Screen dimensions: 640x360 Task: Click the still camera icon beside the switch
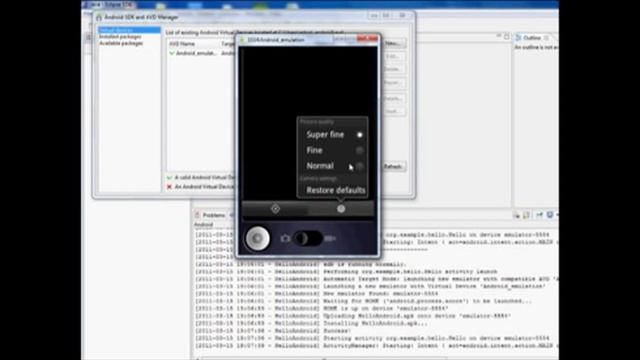[x=285, y=238]
